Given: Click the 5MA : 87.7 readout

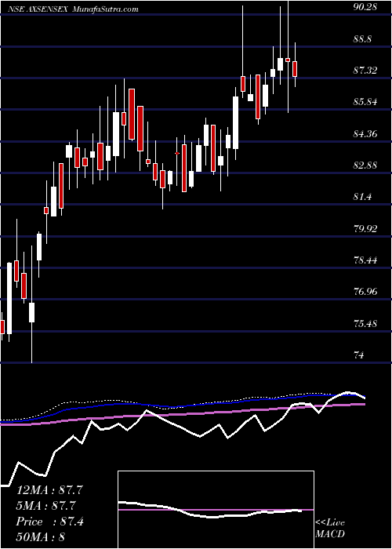Looking at the screenshot, I should pyautogui.click(x=47, y=506).
